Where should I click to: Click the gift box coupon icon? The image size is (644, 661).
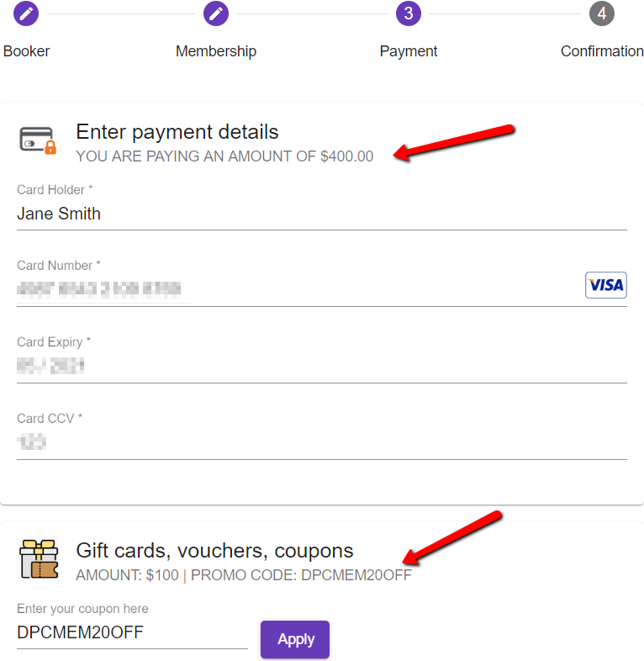[40, 559]
